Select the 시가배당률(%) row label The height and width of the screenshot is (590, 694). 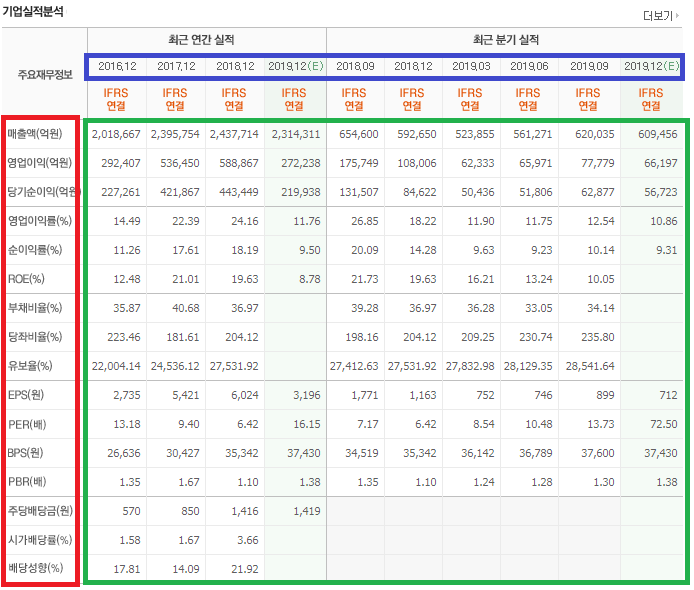(39, 540)
